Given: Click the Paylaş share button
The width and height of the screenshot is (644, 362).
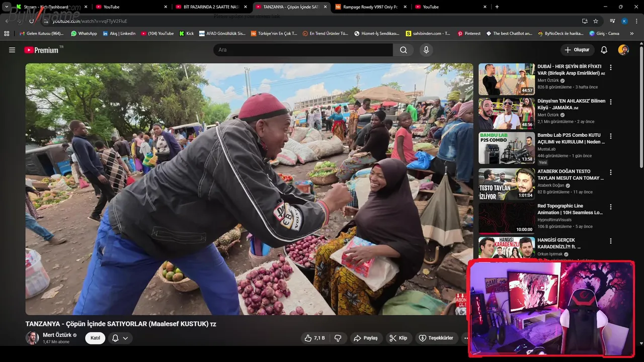Looking at the screenshot, I should [x=366, y=338].
